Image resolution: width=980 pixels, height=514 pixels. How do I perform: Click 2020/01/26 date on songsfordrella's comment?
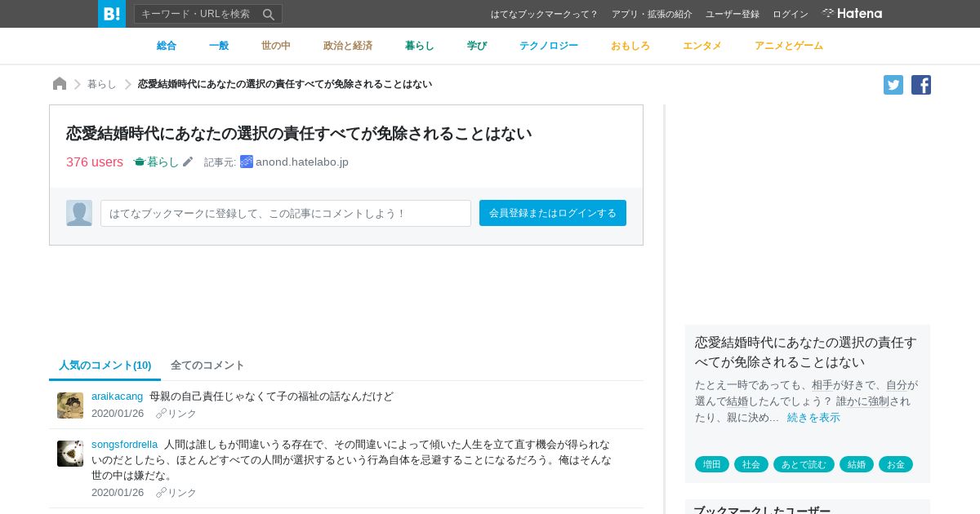(118, 493)
